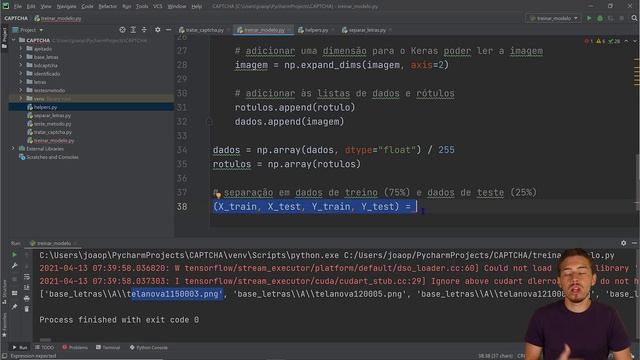Expand the base_letras folder
640x360 pixels.
pos(21,57)
